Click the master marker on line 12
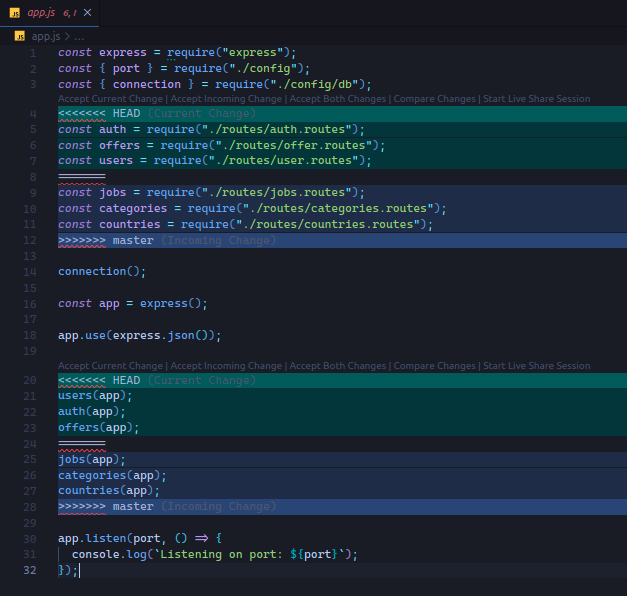This screenshot has width=627, height=596. pos(133,240)
